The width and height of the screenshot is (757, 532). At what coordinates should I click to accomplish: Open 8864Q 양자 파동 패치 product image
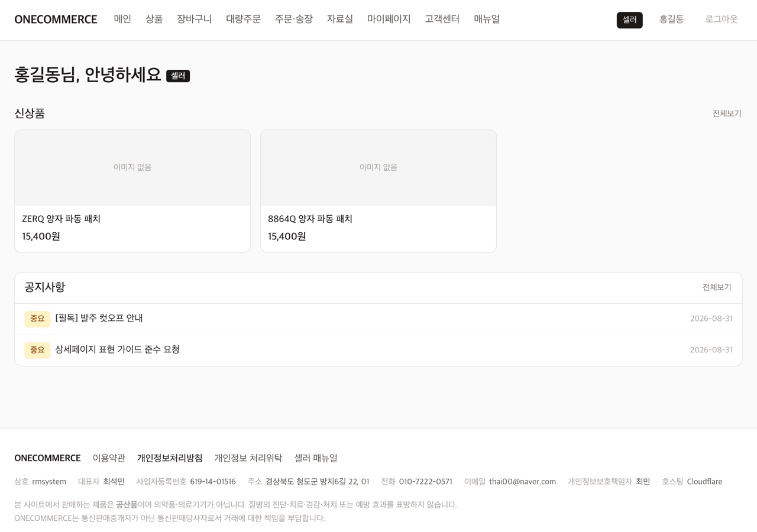point(378,168)
